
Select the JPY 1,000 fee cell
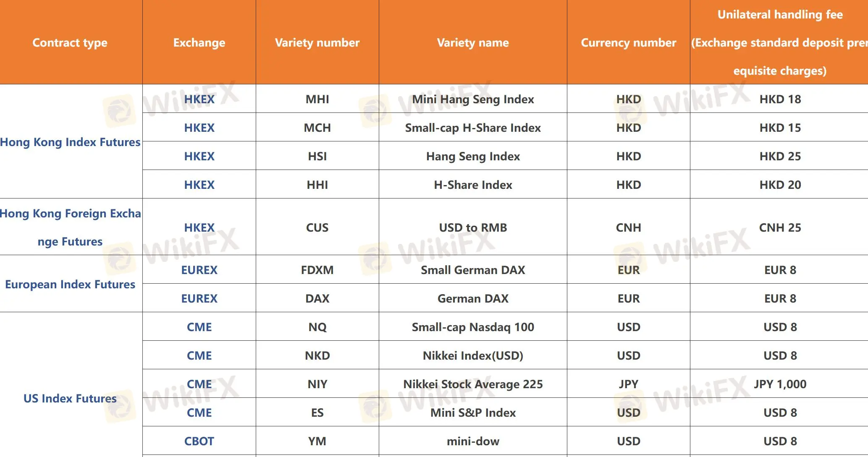coord(780,384)
